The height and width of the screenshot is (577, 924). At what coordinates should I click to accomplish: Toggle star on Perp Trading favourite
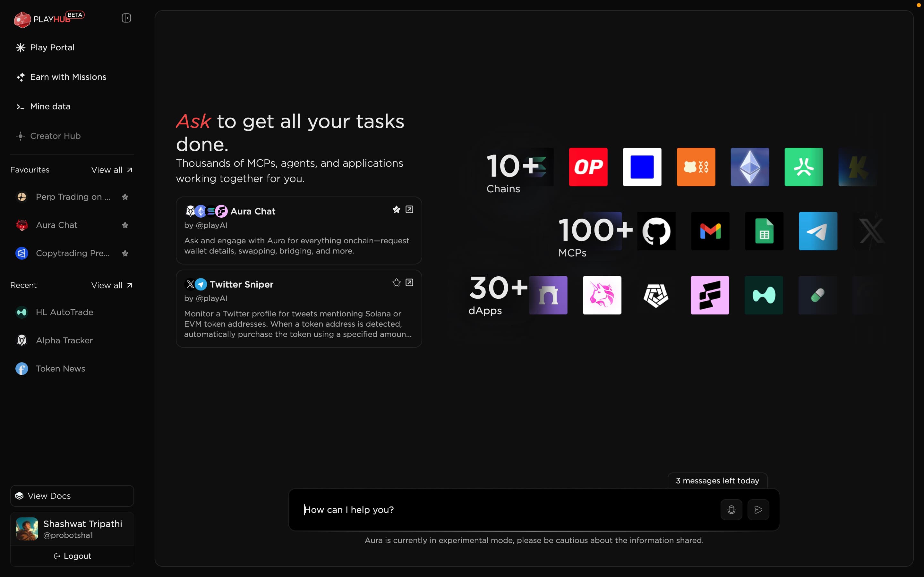tap(125, 197)
